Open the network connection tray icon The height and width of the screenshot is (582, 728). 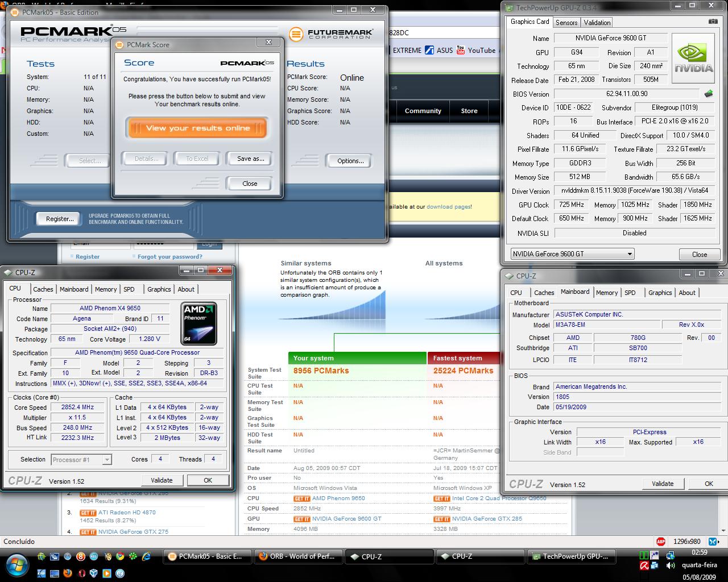click(671, 555)
